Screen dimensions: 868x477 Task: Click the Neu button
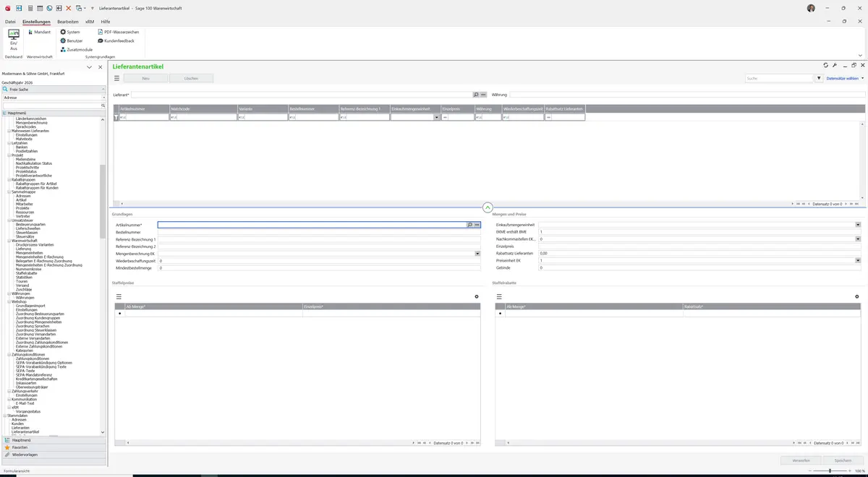145,78
